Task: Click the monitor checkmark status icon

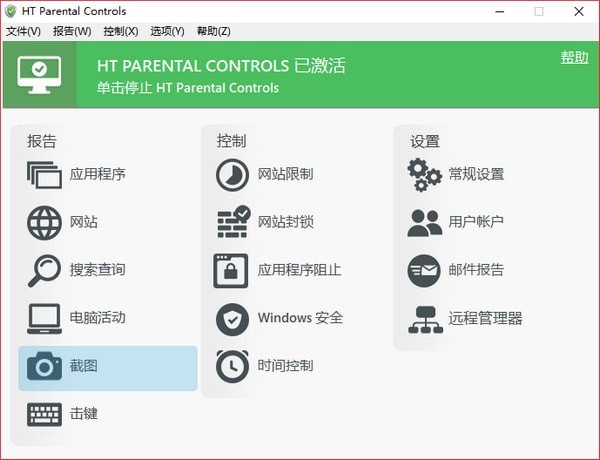Action: coord(39,75)
